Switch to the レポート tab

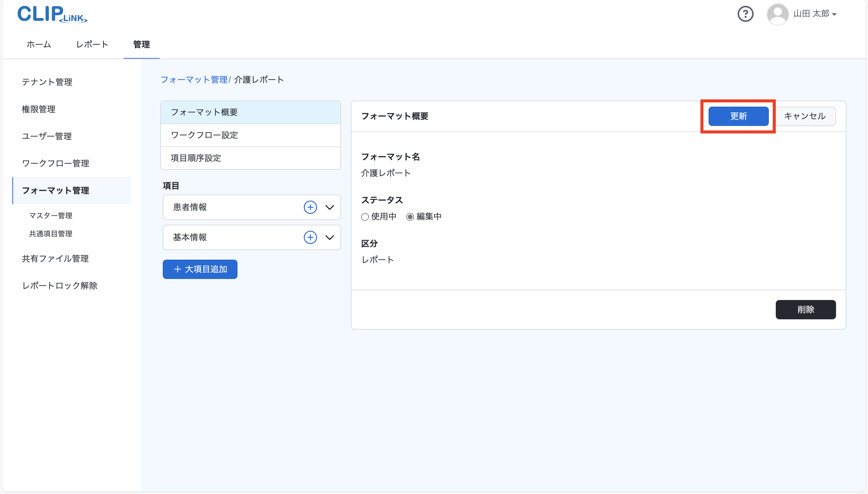coord(92,45)
